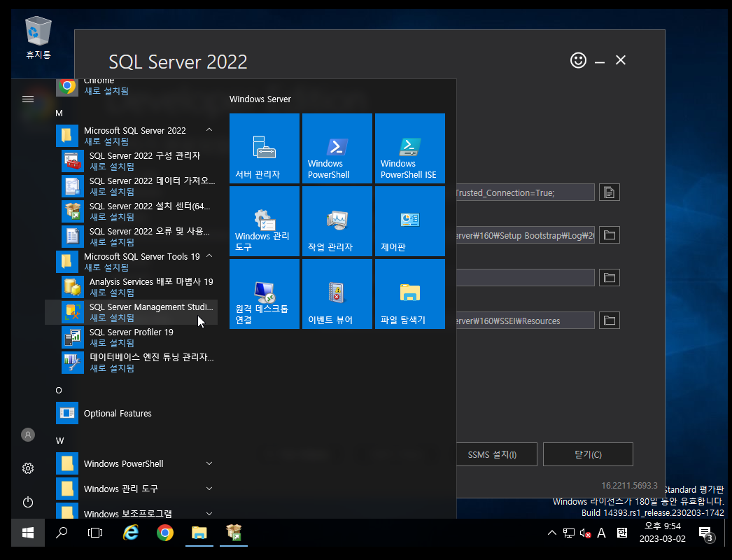The image size is (732, 560).
Task: Launch Internet Explorer from taskbar
Action: coord(131,533)
